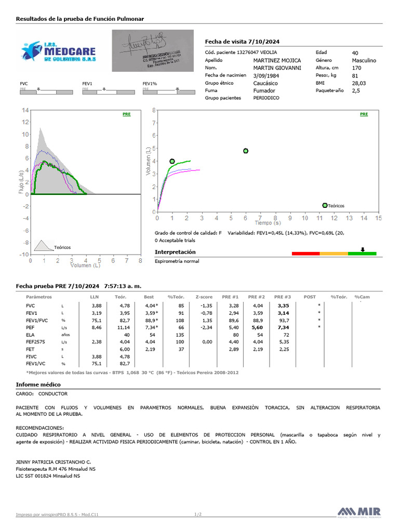Click the 'PRE #3' column header
This screenshot has width=399, height=532.
tap(283, 297)
